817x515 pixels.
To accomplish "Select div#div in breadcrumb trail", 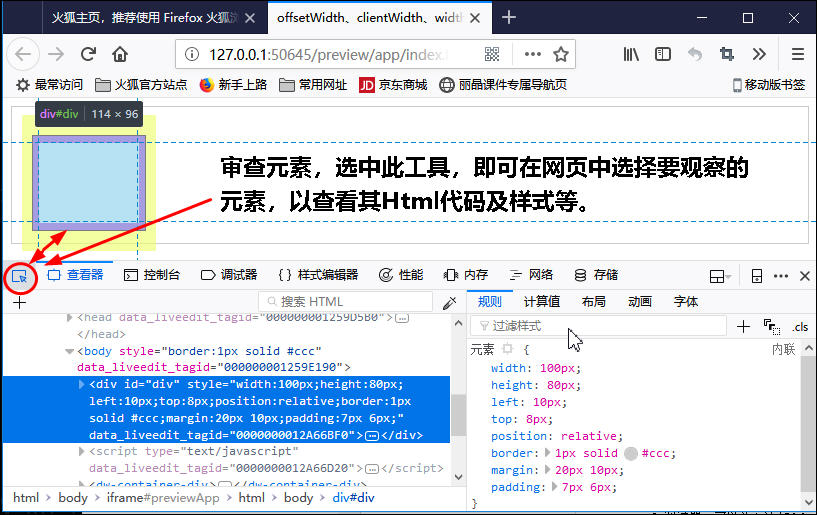I will 353,498.
